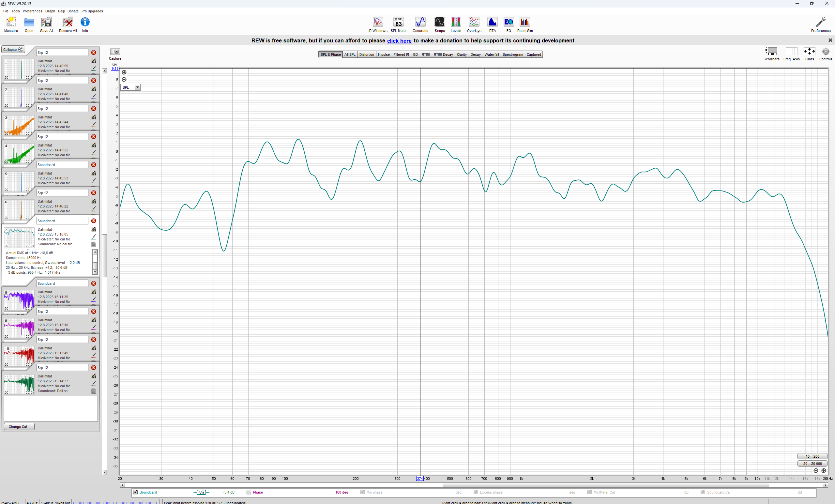The width and height of the screenshot is (835, 504).
Task: Click the donation 'click here' link
Action: point(399,41)
